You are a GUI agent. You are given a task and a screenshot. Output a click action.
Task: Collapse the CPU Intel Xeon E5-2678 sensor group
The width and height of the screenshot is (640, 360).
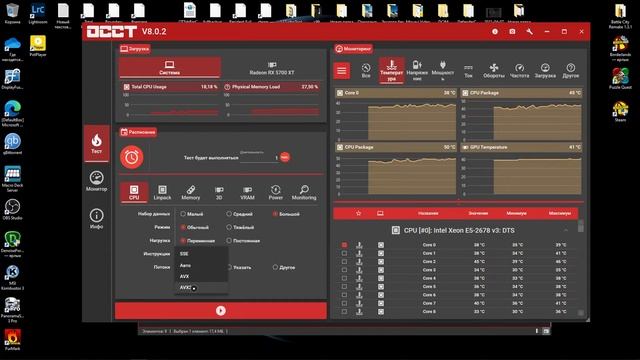[566, 231]
